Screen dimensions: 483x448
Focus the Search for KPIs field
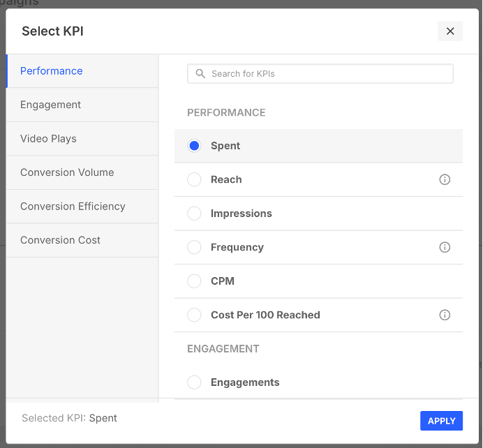[320, 73]
